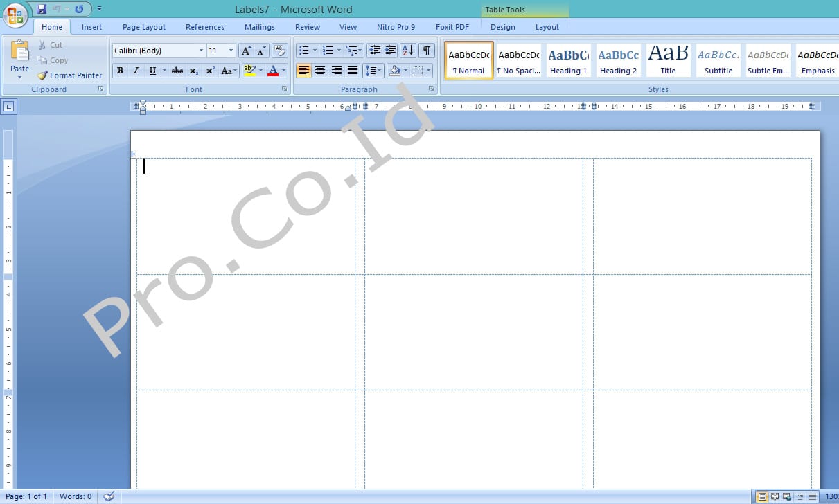Apply subscript formatting
Screen dimensions: 839x504
point(193,71)
